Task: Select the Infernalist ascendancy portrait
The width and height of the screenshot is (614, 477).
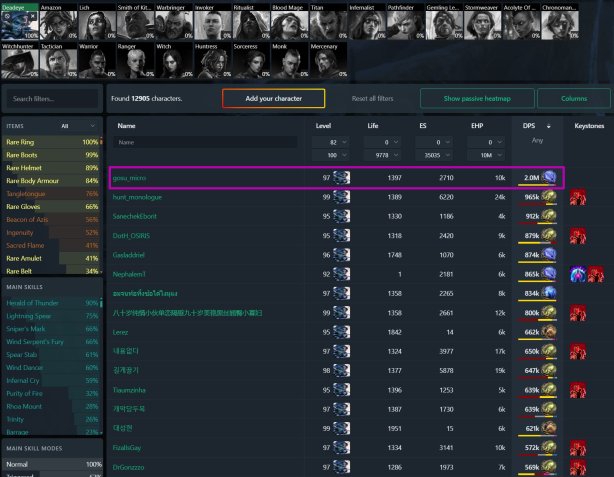Action: pos(367,22)
